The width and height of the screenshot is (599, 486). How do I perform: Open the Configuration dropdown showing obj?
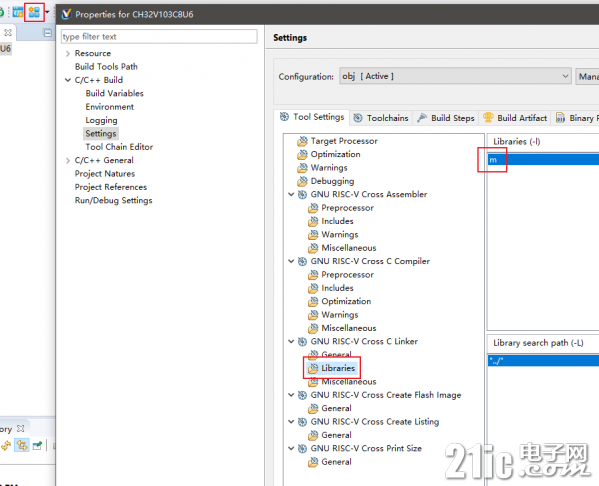pos(455,76)
